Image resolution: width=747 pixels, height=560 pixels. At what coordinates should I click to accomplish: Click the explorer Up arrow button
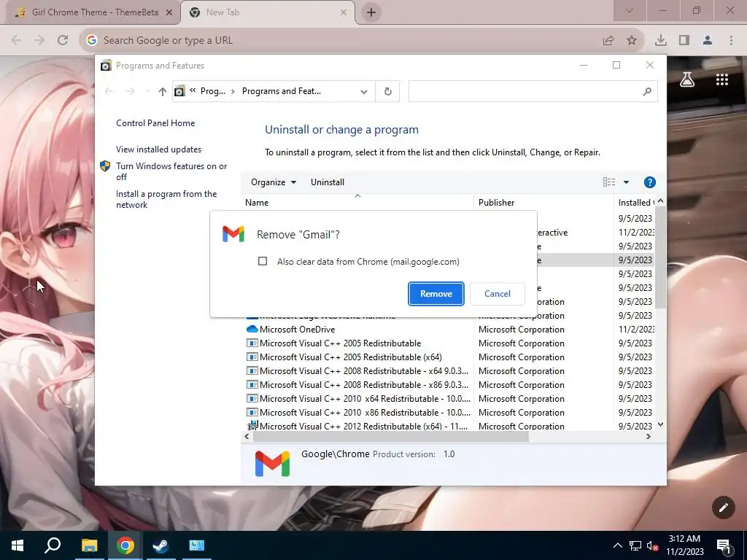tap(163, 91)
